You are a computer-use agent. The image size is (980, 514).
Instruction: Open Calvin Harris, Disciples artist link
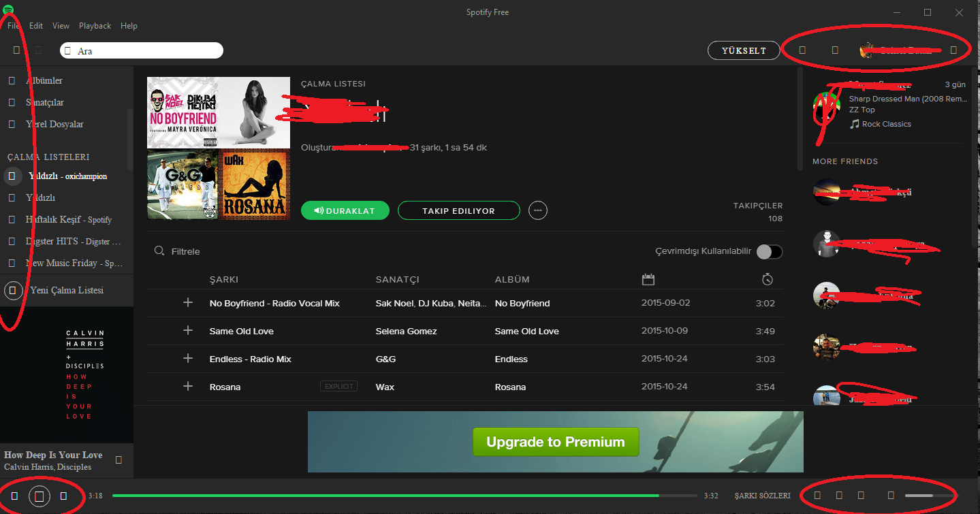point(48,467)
